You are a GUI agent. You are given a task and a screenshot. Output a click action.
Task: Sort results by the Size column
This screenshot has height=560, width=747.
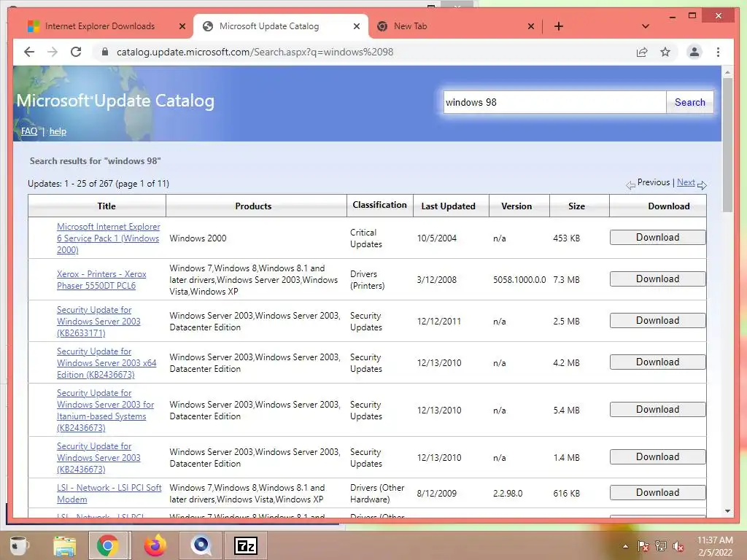point(576,206)
